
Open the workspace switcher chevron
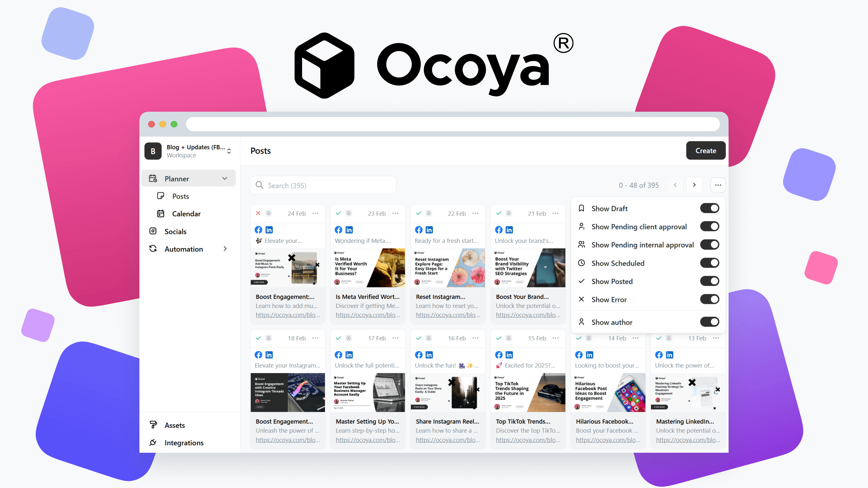pos(229,151)
